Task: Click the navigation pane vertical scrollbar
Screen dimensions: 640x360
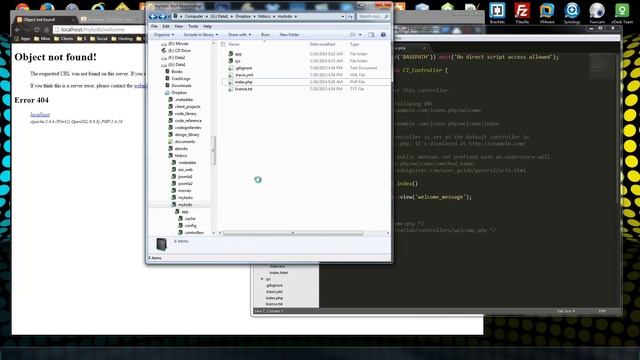Action: click(213, 150)
